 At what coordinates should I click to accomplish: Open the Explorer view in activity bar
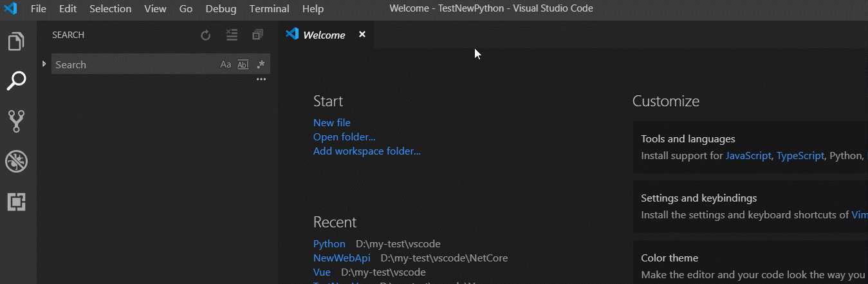[x=16, y=42]
